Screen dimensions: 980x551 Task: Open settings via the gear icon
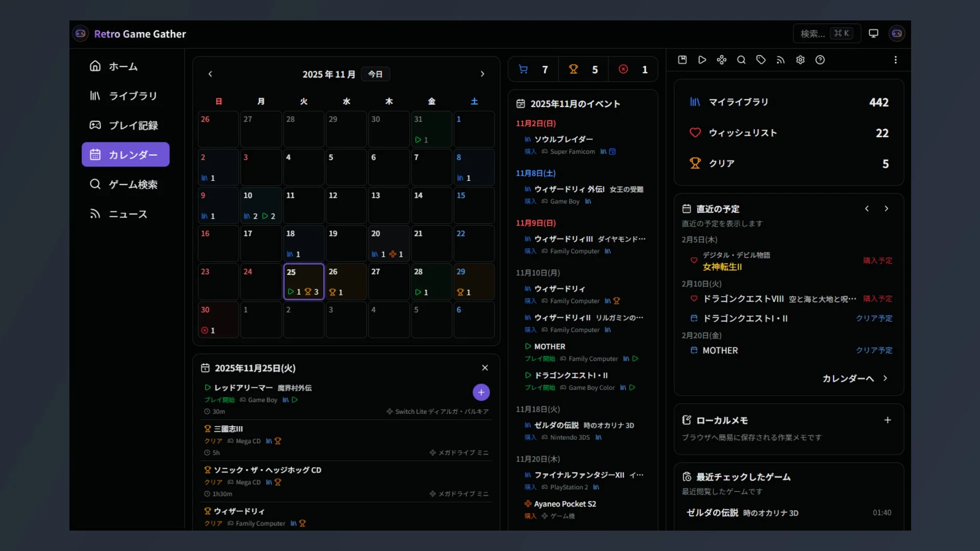click(x=800, y=60)
